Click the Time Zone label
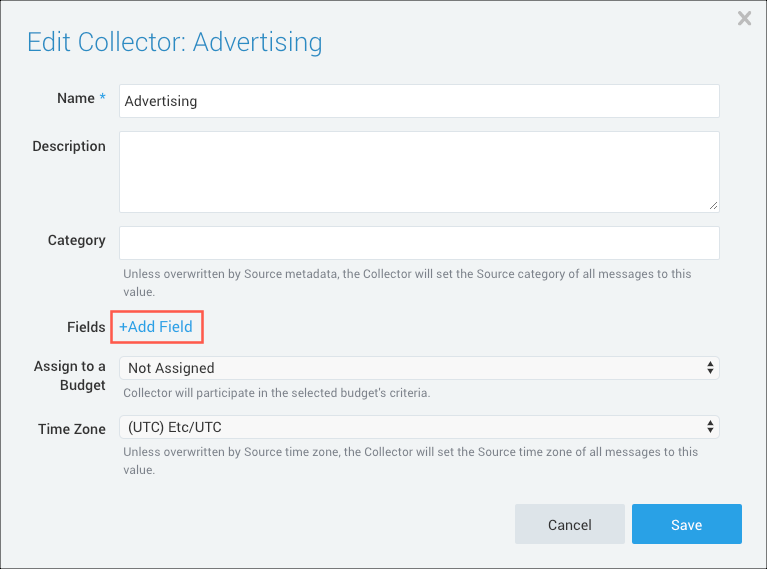The height and width of the screenshot is (569, 767). coord(71,428)
